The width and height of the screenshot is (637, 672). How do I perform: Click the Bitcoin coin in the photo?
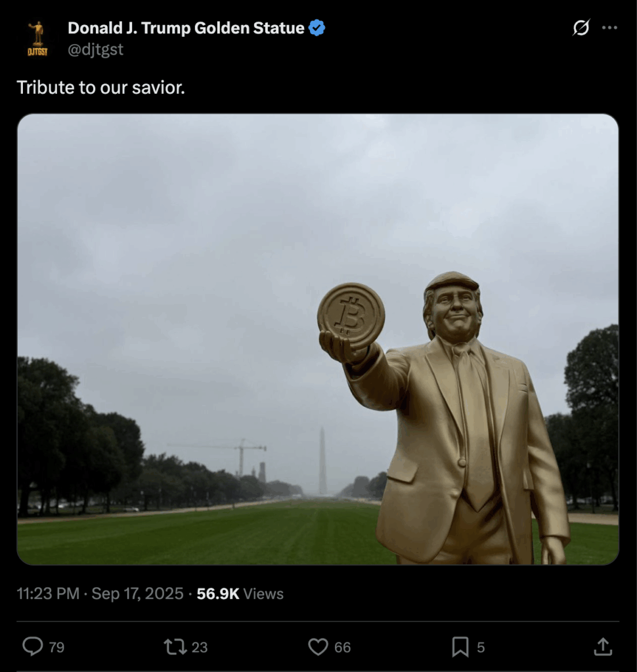351,316
